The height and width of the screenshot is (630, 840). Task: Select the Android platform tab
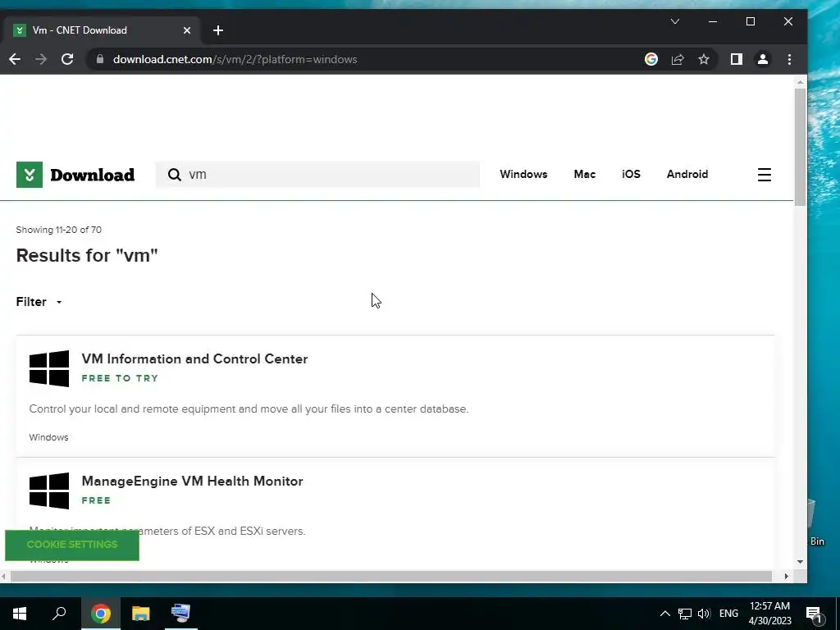click(687, 174)
